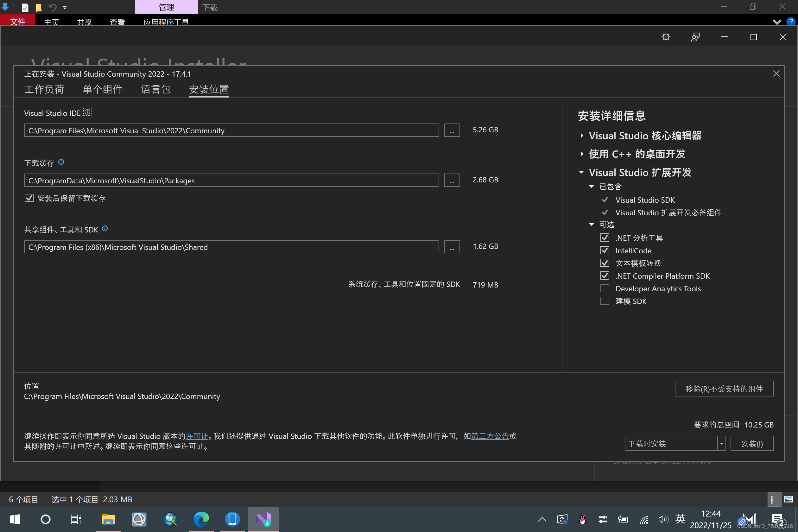Image resolution: width=798 pixels, height=532 pixels.
Task: Click the 管理 contextual tab in Explorer
Action: click(x=166, y=7)
